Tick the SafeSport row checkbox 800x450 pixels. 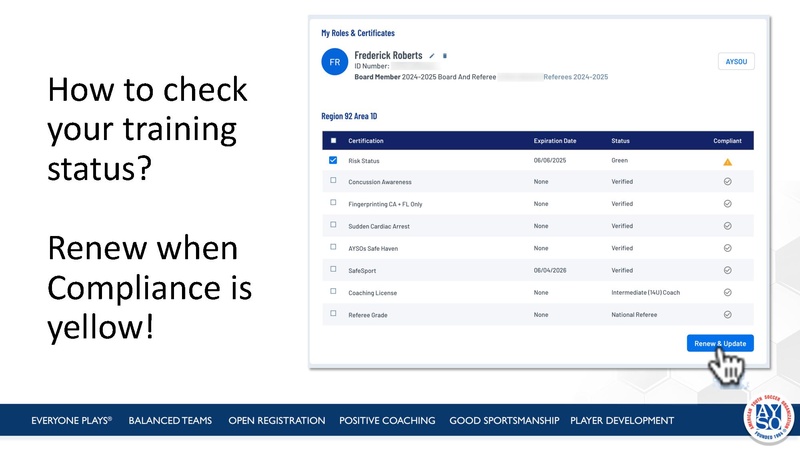333,269
